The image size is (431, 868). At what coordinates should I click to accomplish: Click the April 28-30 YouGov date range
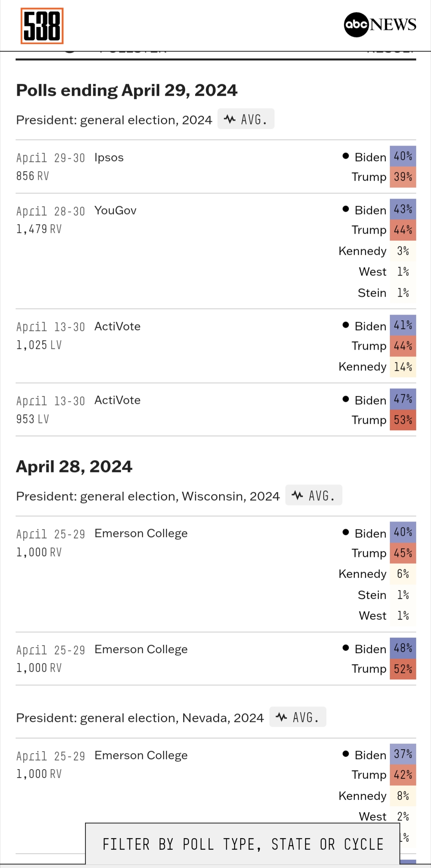click(x=51, y=211)
